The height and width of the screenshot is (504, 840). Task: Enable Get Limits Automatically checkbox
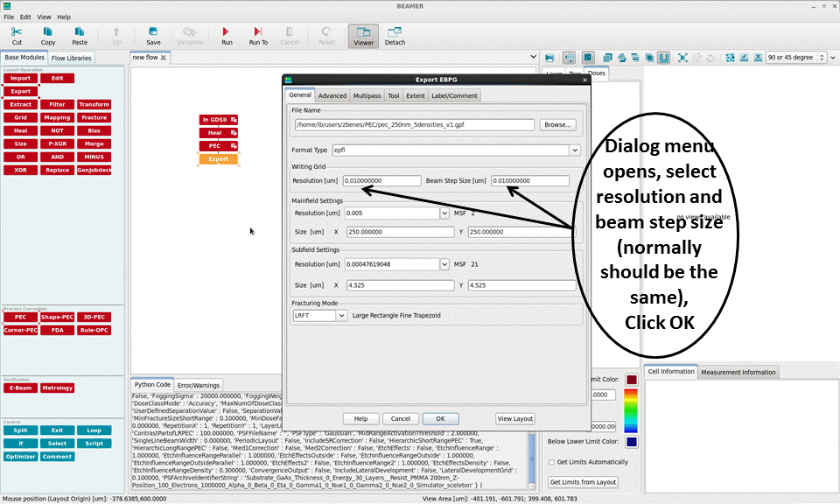pyautogui.click(x=551, y=462)
